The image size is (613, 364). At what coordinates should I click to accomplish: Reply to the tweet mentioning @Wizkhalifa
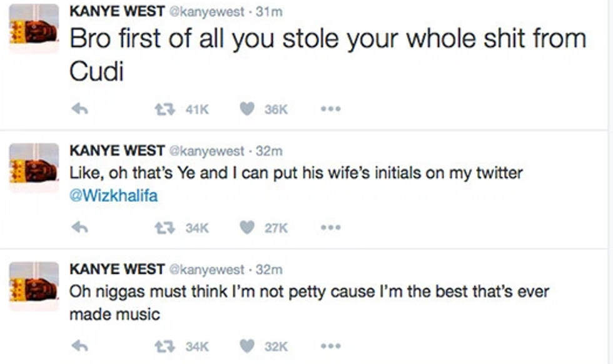[x=79, y=228]
